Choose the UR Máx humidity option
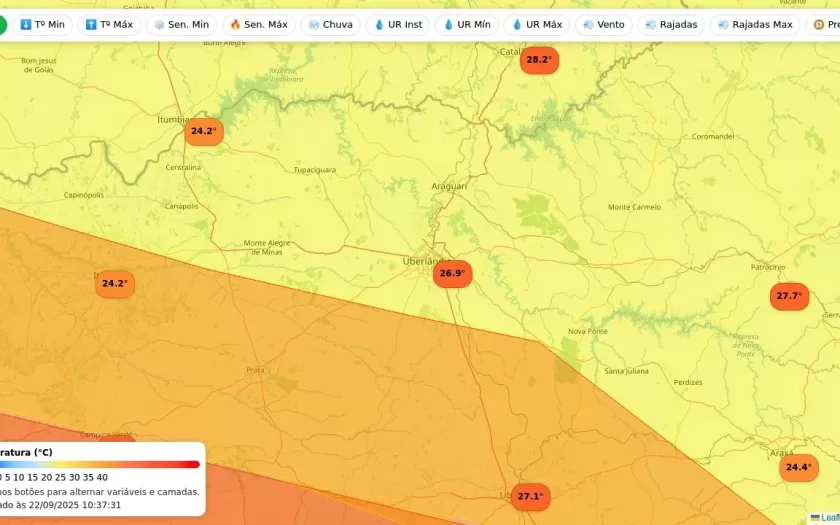This screenshot has height=525, width=840. click(537, 24)
